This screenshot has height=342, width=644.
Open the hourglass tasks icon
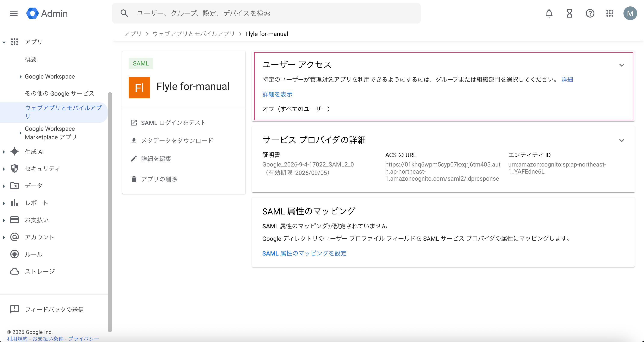click(569, 13)
